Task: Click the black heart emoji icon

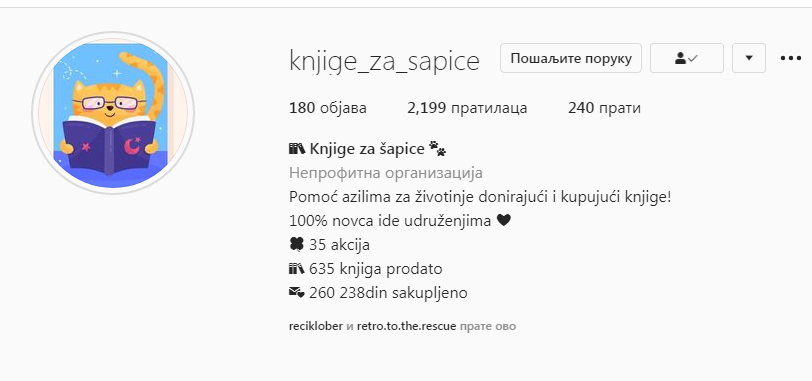Action: (503, 221)
